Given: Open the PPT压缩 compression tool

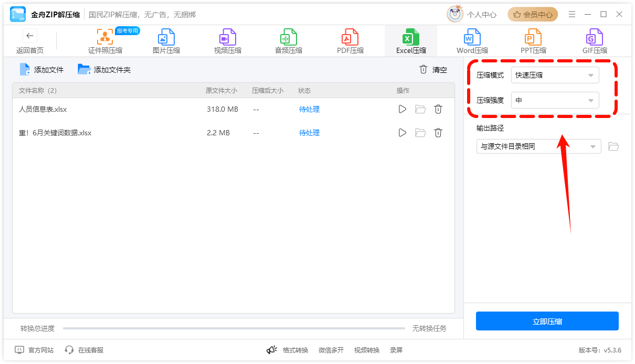Looking at the screenshot, I should pos(533,41).
